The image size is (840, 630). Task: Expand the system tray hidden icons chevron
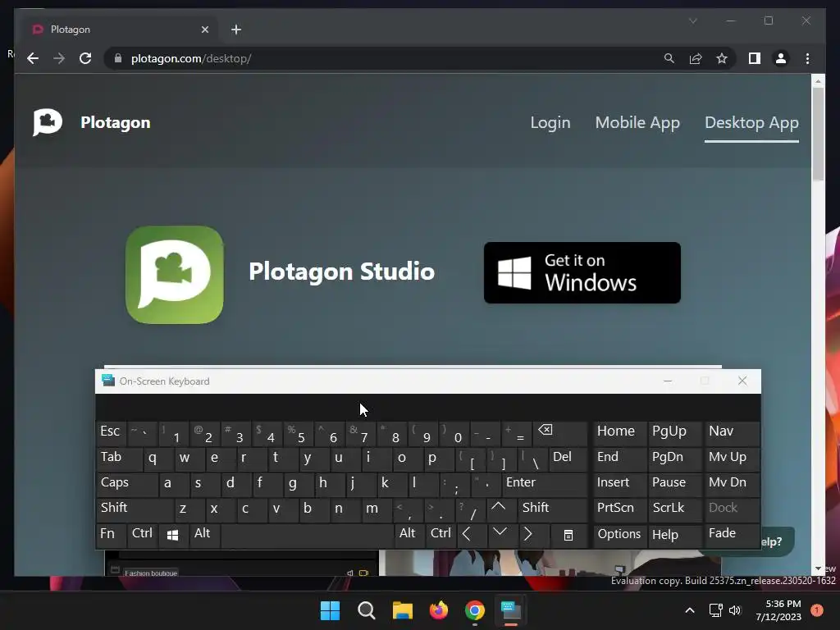tap(690, 610)
